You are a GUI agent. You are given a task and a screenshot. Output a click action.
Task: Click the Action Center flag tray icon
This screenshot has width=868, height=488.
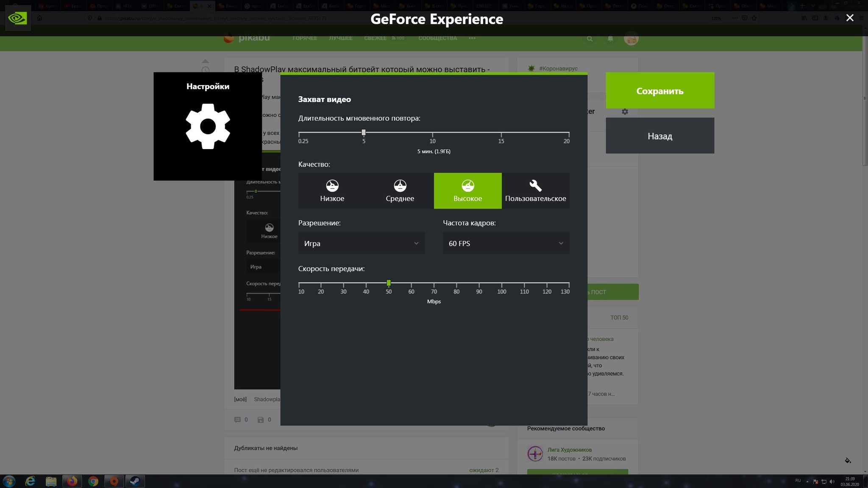(816, 482)
